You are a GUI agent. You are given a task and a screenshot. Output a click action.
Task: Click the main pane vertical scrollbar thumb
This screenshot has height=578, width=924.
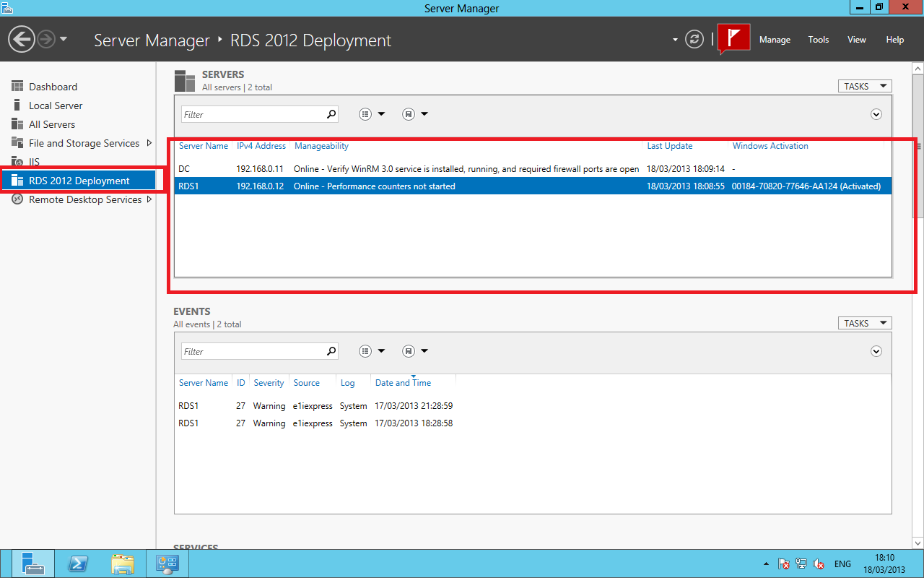(x=918, y=145)
